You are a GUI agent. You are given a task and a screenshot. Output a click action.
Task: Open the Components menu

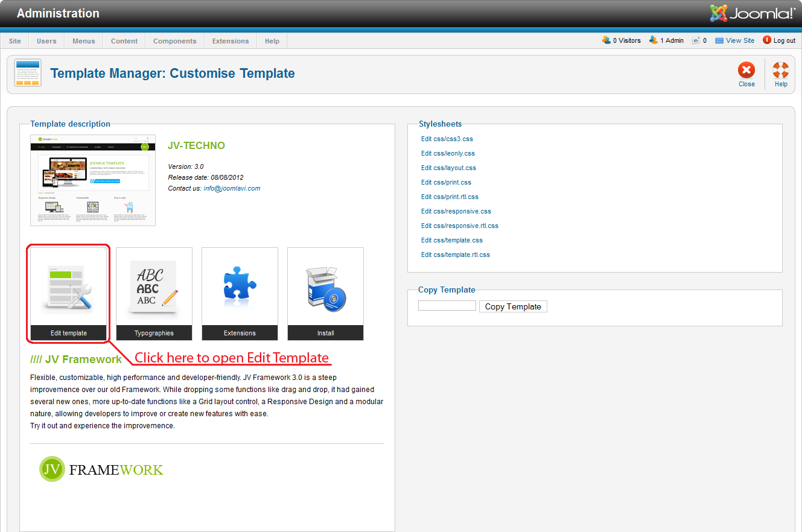(175, 41)
